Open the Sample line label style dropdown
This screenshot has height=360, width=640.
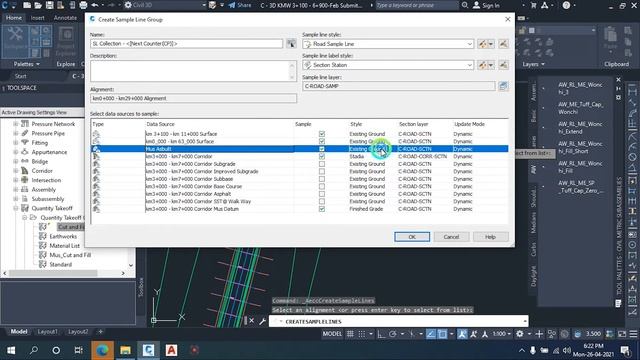click(x=469, y=65)
